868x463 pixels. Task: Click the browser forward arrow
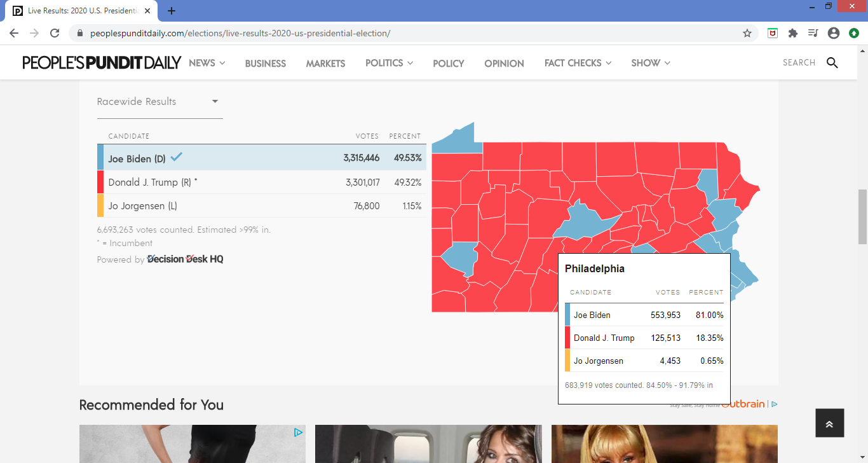click(x=34, y=33)
